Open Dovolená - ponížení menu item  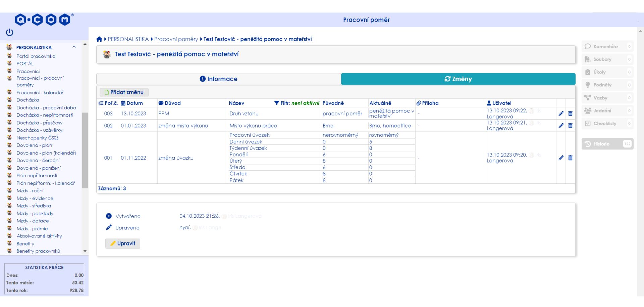39,168
